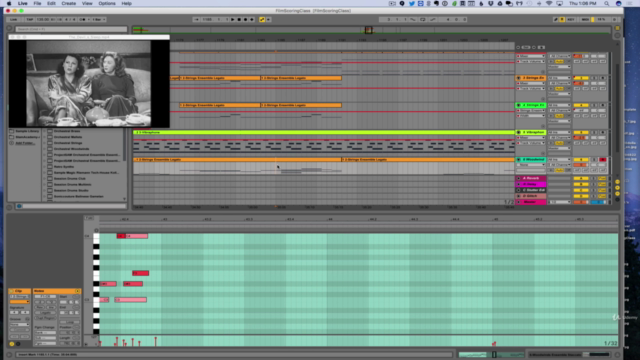640x360 pixels.
Task: Click the Play button in the transport
Action: coord(233,19)
